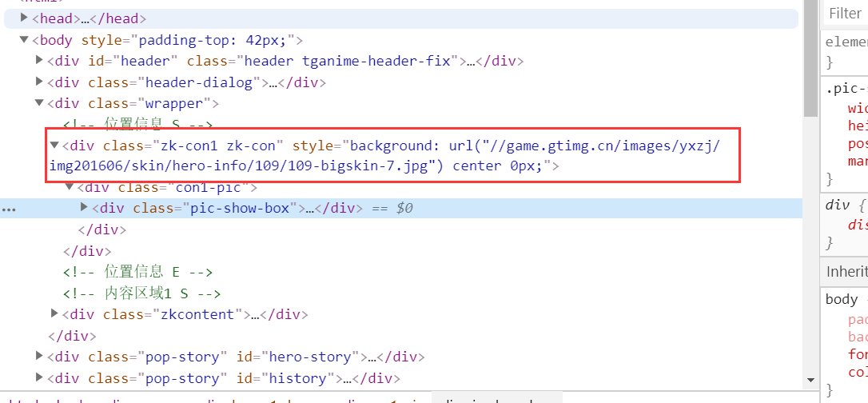Click the "div {" selector in Styles pane

[x=845, y=205]
